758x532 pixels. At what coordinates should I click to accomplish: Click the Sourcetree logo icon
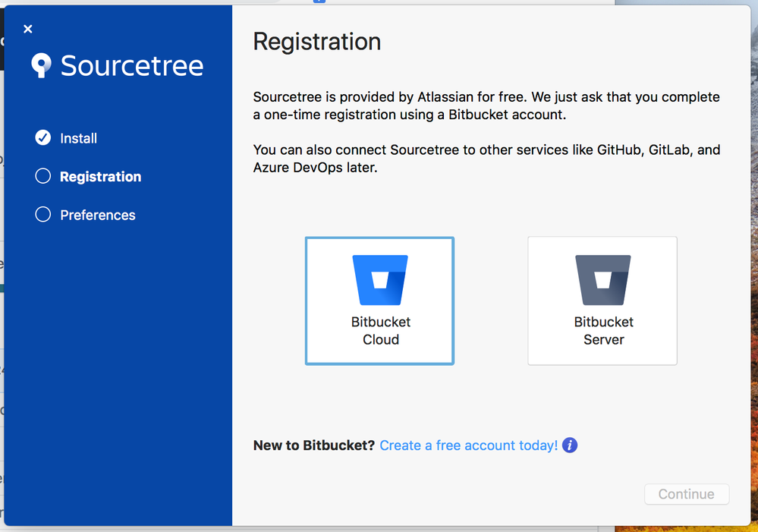pos(41,65)
